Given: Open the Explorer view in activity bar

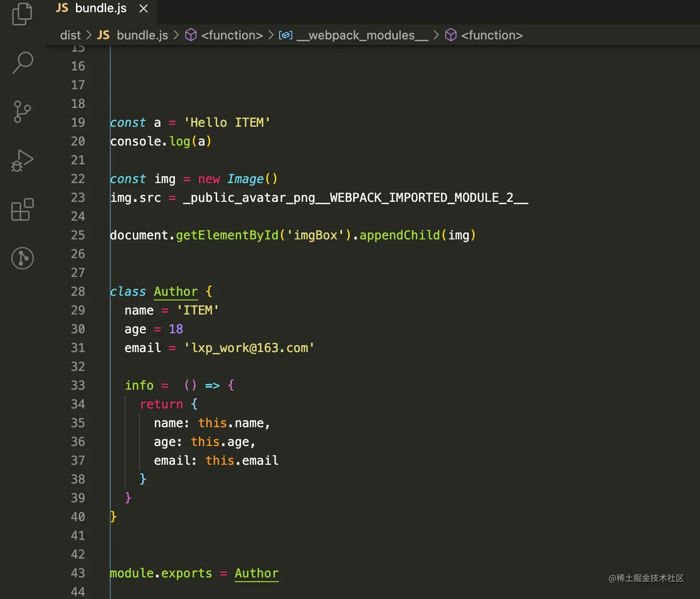Looking at the screenshot, I should coord(22,14).
